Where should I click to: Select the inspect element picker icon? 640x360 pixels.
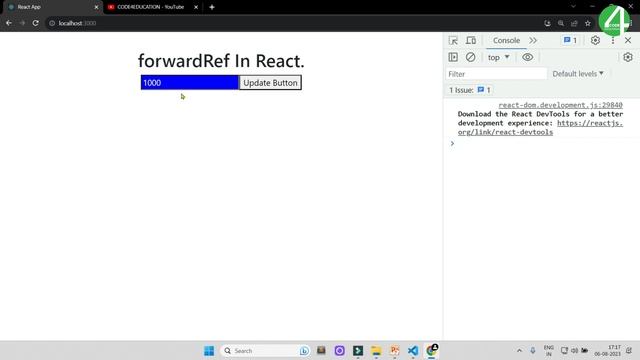pyautogui.click(x=453, y=40)
